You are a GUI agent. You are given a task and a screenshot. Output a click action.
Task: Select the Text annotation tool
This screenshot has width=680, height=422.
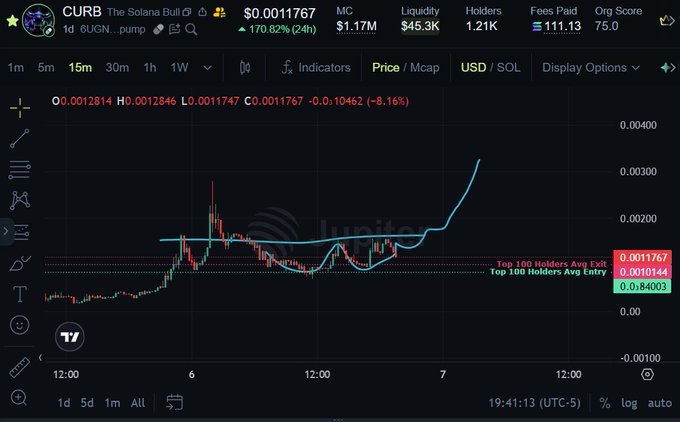tap(20, 294)
